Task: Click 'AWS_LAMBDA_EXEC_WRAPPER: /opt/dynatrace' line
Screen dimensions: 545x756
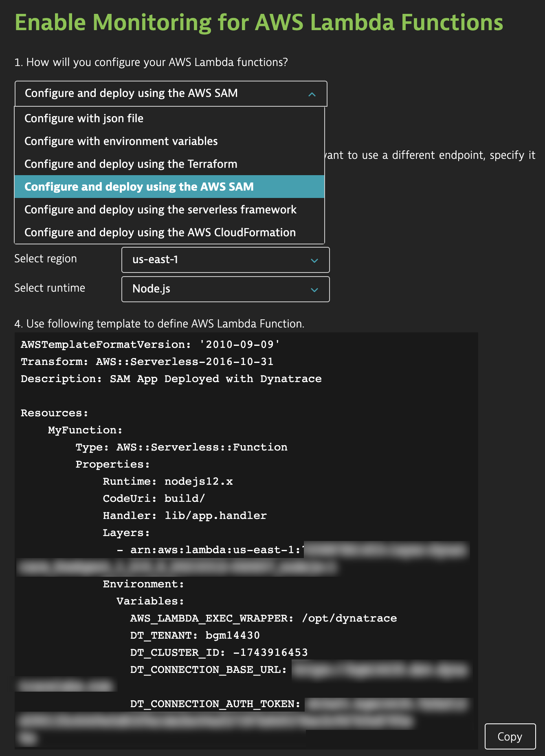Action: [x=263, y=618]
